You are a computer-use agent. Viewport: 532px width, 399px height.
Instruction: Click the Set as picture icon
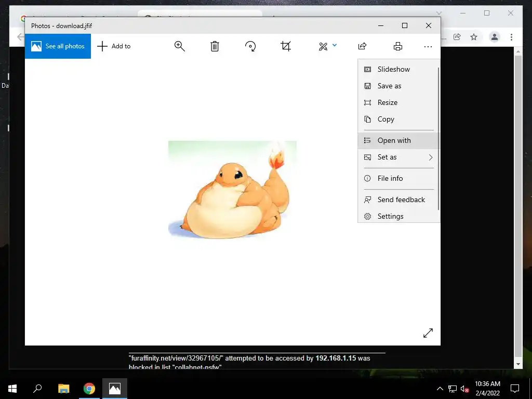(x=367, y=157)
